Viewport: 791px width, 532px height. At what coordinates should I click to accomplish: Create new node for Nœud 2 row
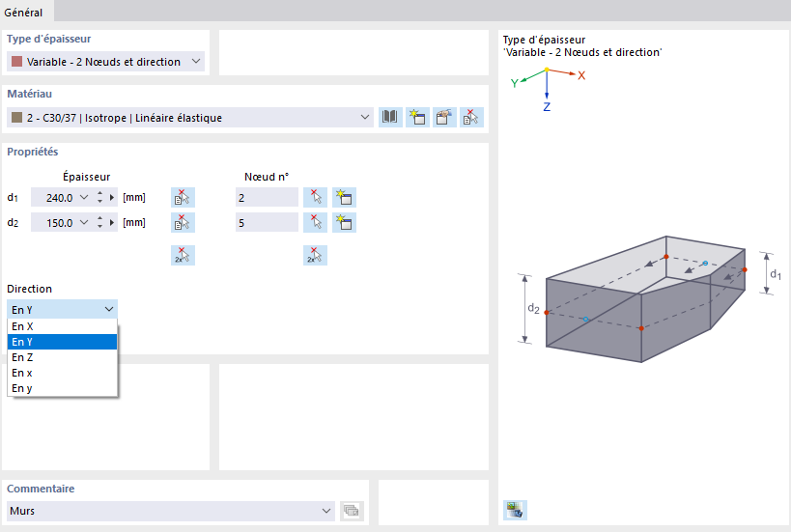pos(344,198)
